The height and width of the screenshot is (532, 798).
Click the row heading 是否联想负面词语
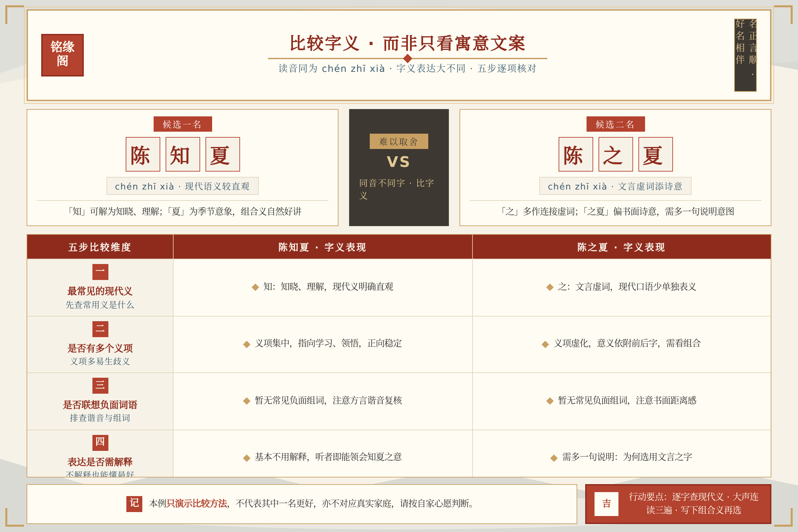[100, 405]
